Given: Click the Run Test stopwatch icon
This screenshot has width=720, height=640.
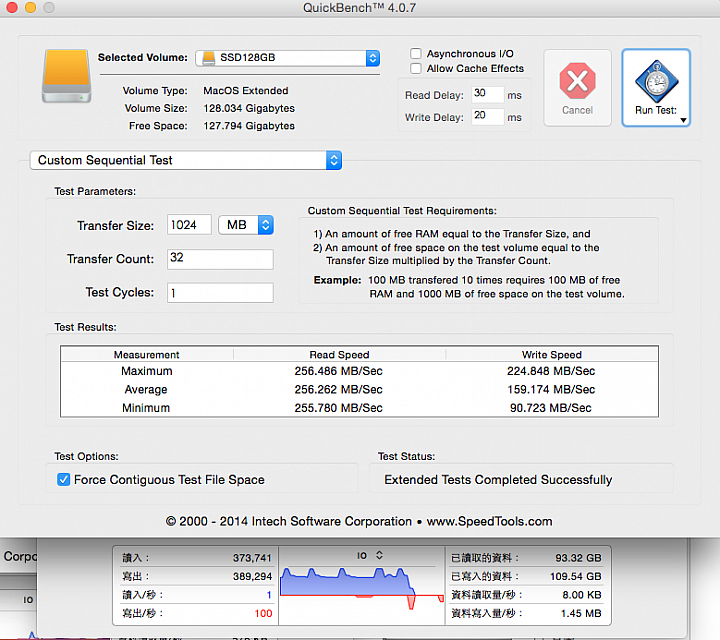Looking at the screenshot, I should pyautogui.click(x=657, y=81).
